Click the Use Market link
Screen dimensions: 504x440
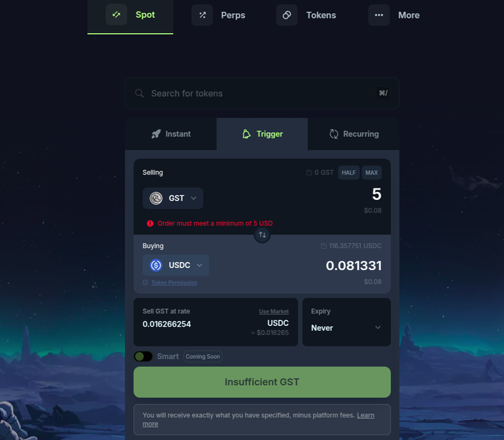(274, 311)
